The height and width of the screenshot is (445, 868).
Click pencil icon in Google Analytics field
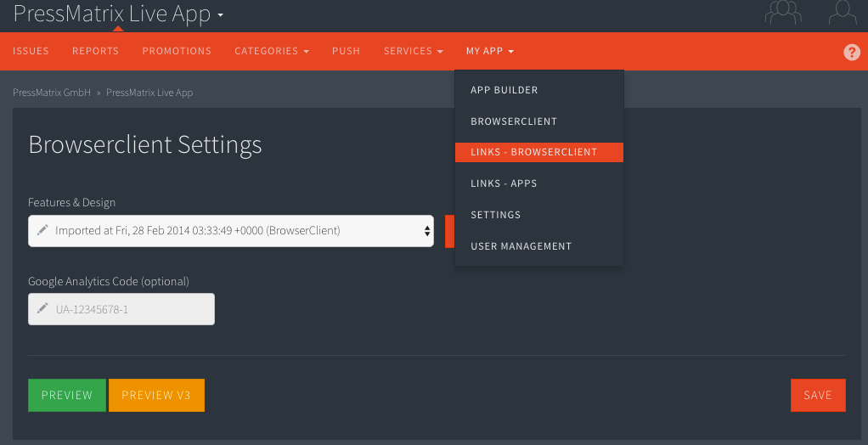42,308
